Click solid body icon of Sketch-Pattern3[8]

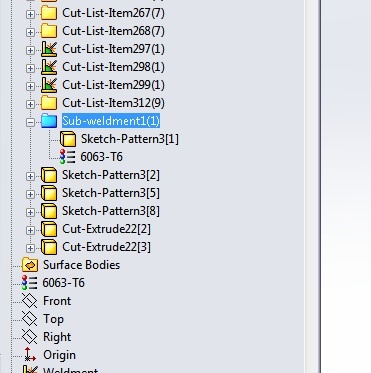click(x=49, y=211)
